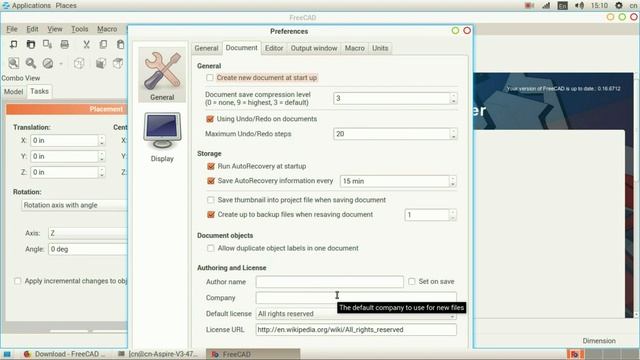This screenshot has width=640, height=360.
Task: Click the FreeCAD taskbar button
Action: (x=253, y=354)
